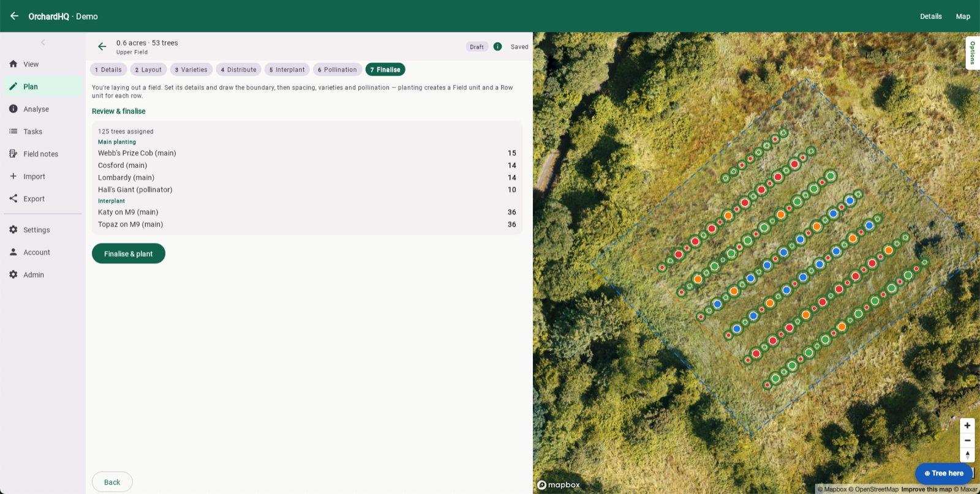This screenshot has width=980, height=494.
Task: Select Katy on M9 (main) row
Action: point(307,212)
